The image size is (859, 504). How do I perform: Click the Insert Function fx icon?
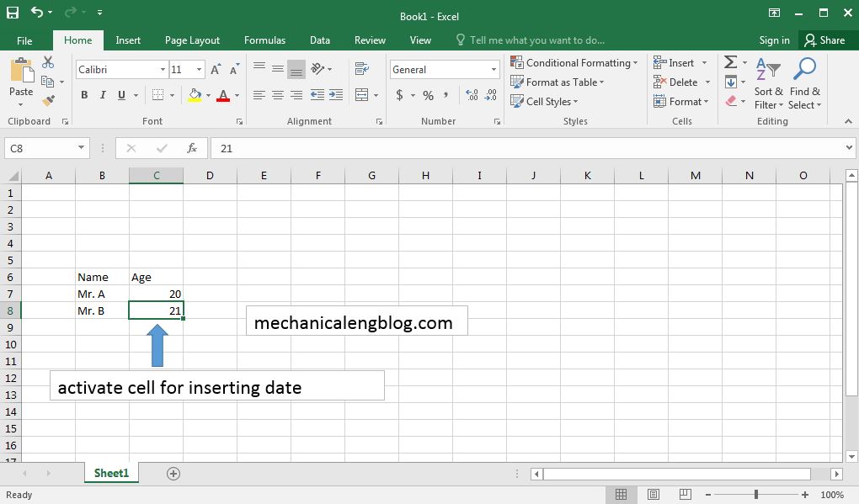[192, 148]
